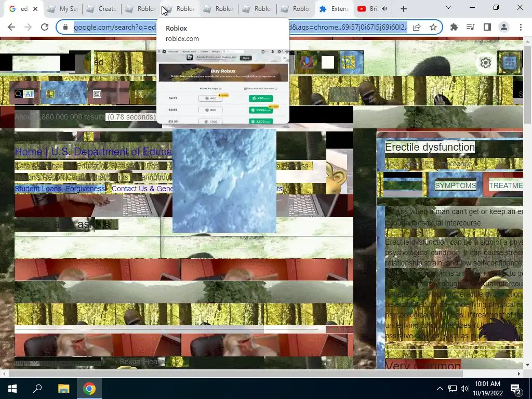Open File Explorer from the taskbar
Viewport: 532px width, 399px height.
point(63,389)
